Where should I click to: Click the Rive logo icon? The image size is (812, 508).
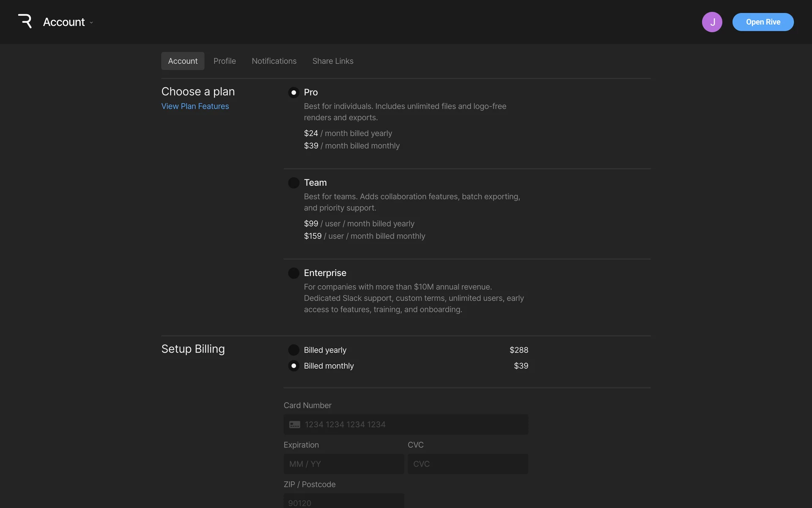pos(25,22)
